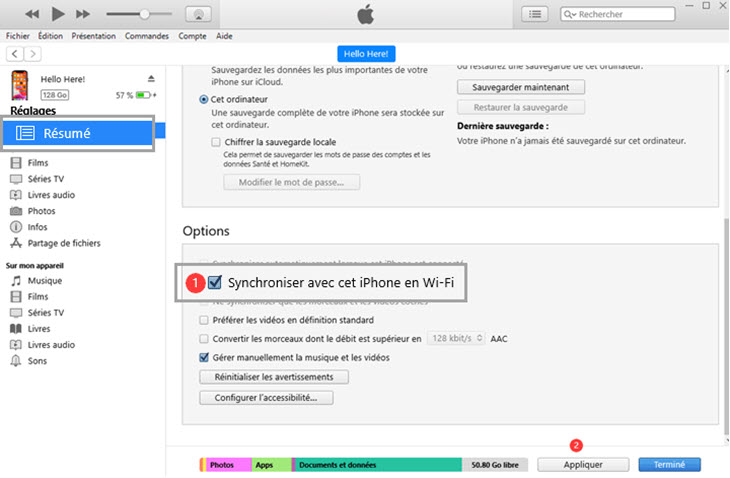Adjust the volume slider knob

click(145, 14)
